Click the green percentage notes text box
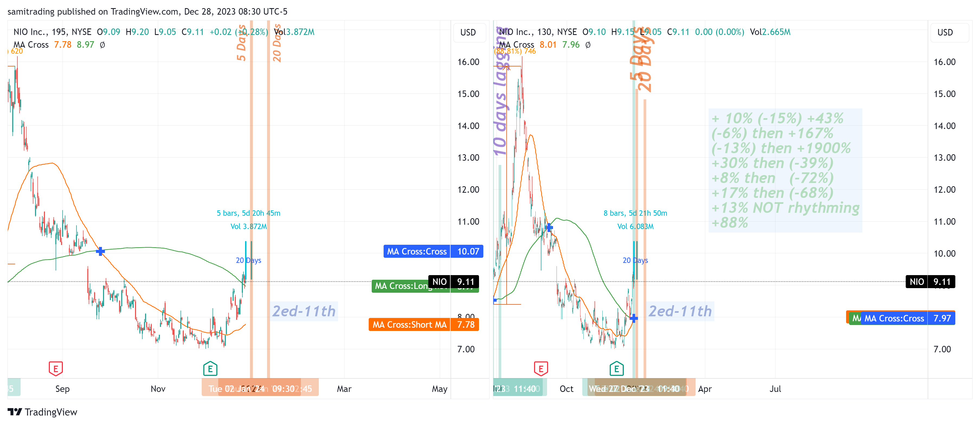Screen dimensions: 980x425 785,170
